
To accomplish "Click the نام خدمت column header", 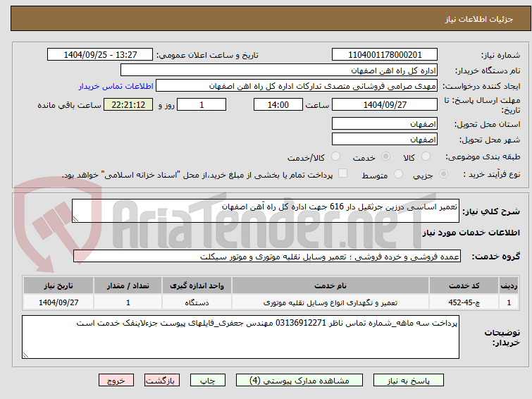I will [330, 286].
